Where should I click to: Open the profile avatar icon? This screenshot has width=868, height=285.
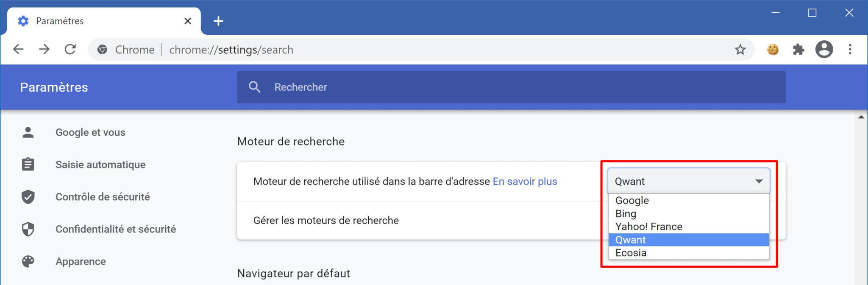click(824, 50)
